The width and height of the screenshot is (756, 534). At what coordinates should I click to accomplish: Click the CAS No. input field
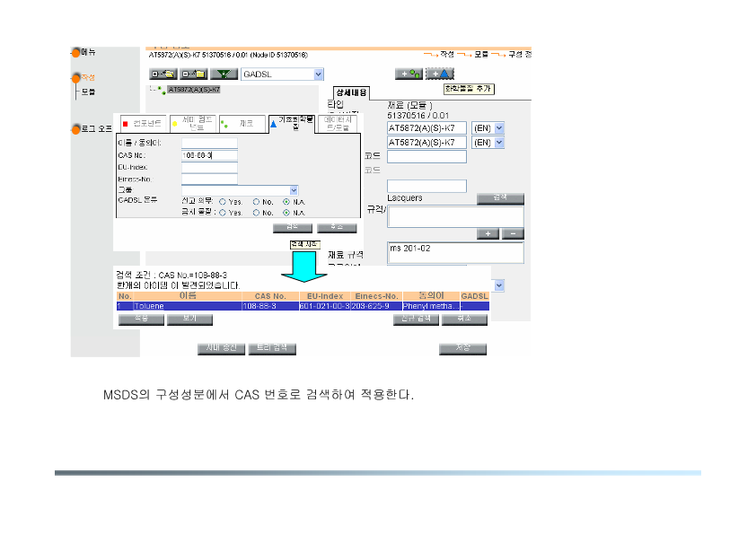209,155
